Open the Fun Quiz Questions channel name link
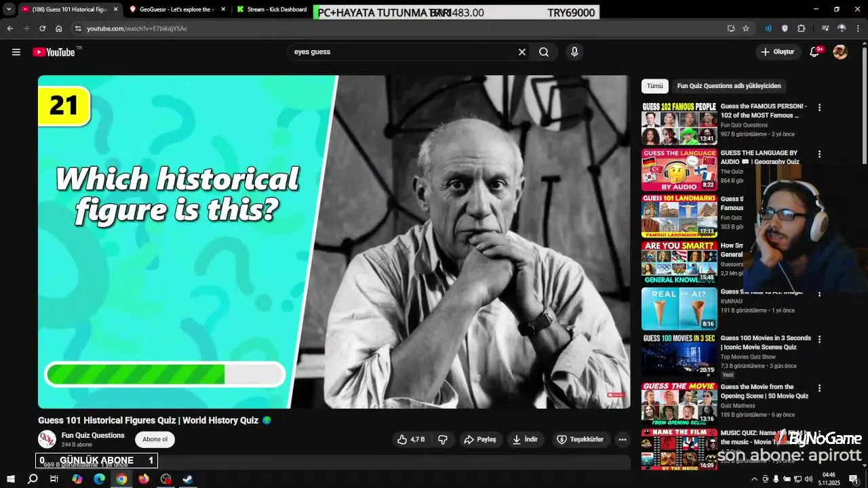Image resolution: width=868 pixels, height=488 pixels. 93,435
